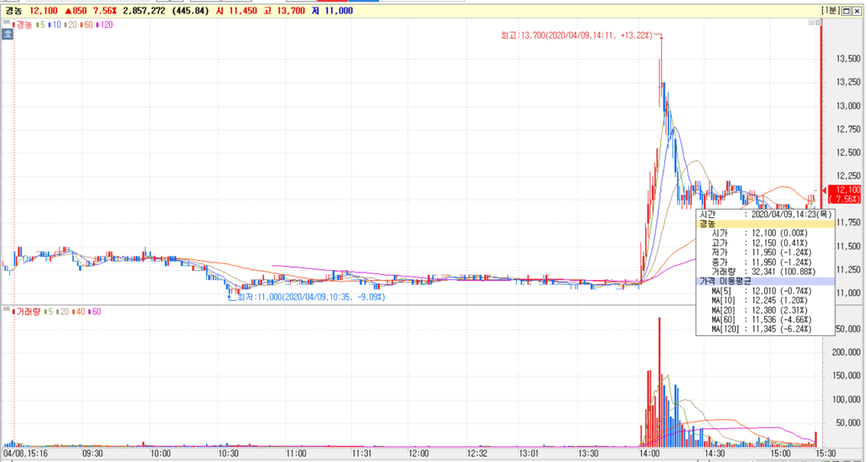Viewport: 868px width, 462px height.
Task: Click the 15:30 time axis label
Action: [825, 453]
